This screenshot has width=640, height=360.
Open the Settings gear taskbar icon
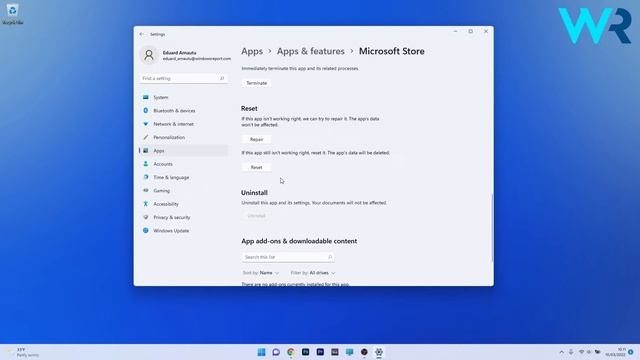click(379, 352)
